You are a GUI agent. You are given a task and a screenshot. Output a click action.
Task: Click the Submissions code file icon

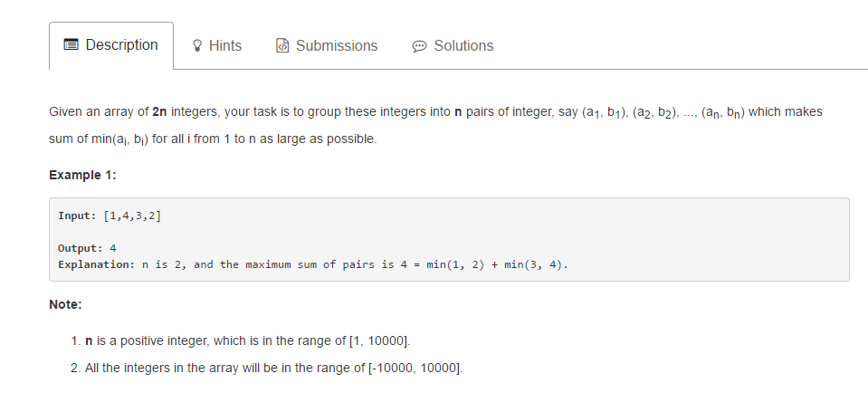282,45
